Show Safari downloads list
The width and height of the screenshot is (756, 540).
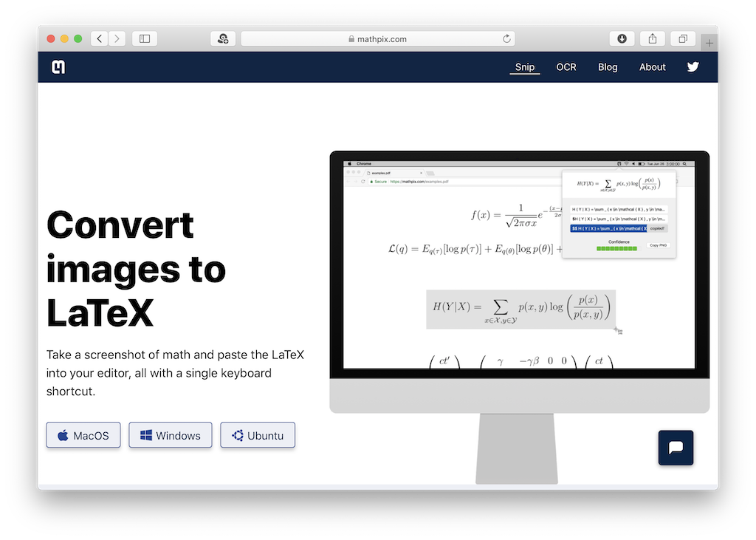tap(622, 38)
